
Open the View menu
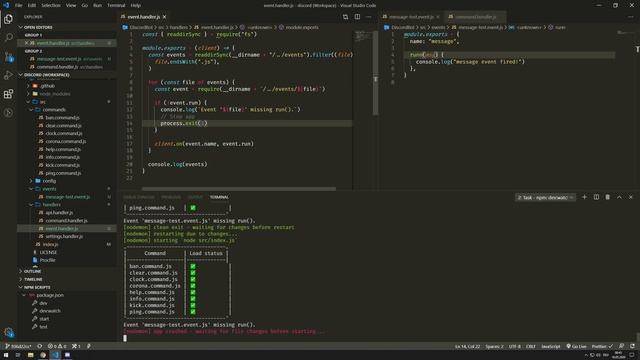[x=71, y=5]
